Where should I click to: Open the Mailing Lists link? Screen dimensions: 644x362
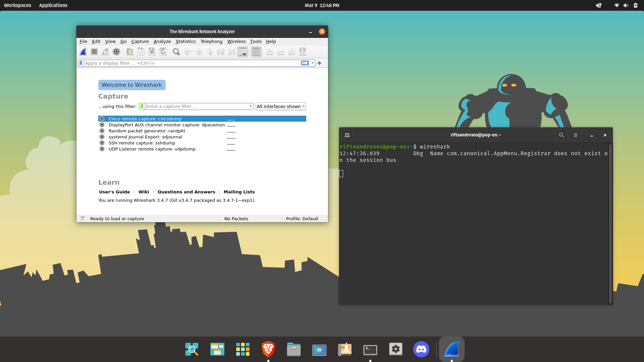point(239,192)
